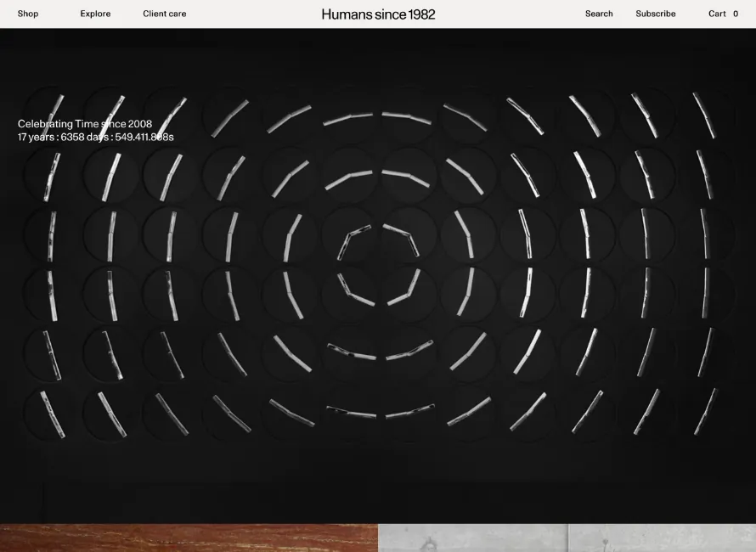The height and width of the screenshot is (552, 756).
Task: Select the Celebrating Time since 2008 headline
Action: coord(85,124)
